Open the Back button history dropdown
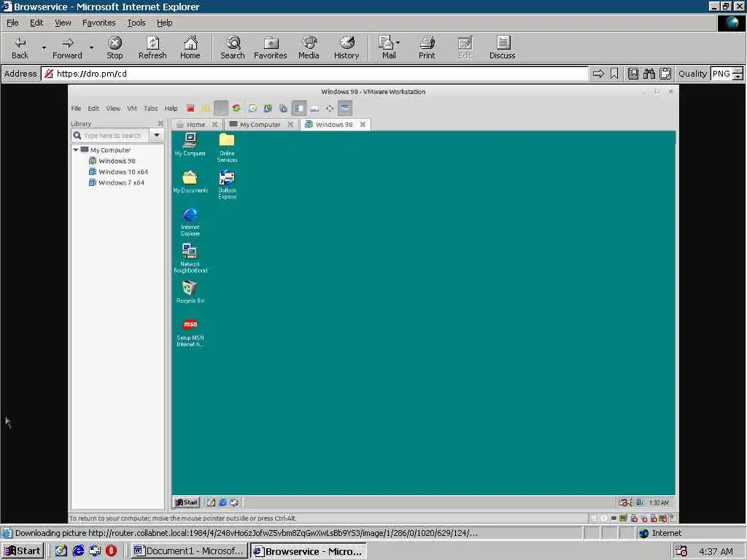This screenshot has width=747, height=560. pyautogui.click(x=44, y=47)
